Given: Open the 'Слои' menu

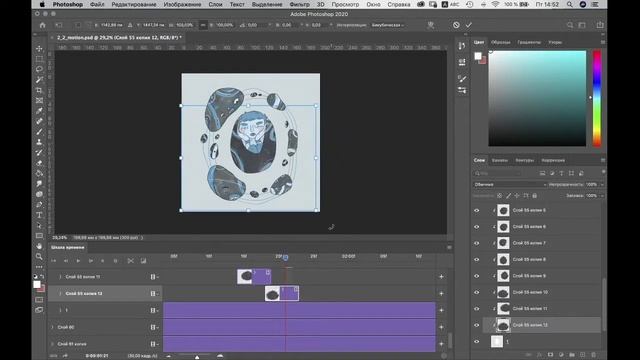Looking at the screenshot, I should click(216, 4).
